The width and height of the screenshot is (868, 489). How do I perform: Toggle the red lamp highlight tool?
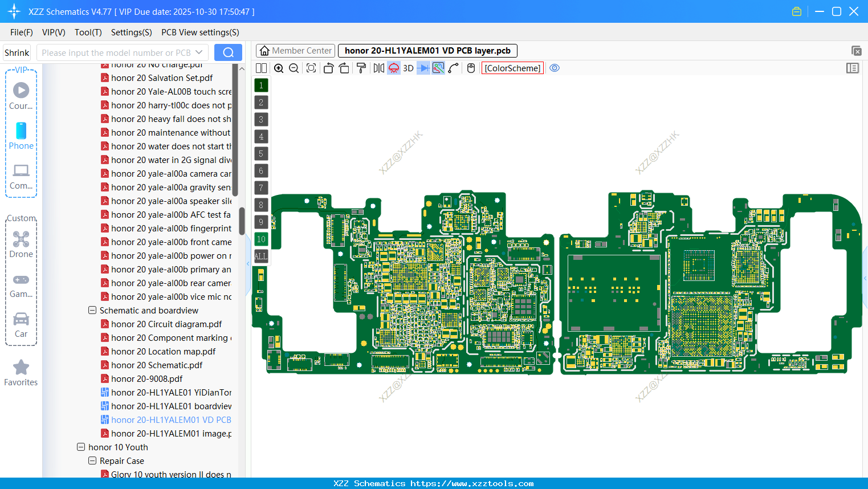coord(394,68)
